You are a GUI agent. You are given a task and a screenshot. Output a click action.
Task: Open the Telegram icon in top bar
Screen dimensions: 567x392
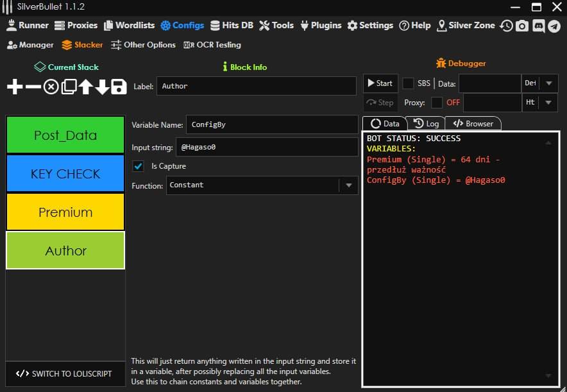coord(554,26)
